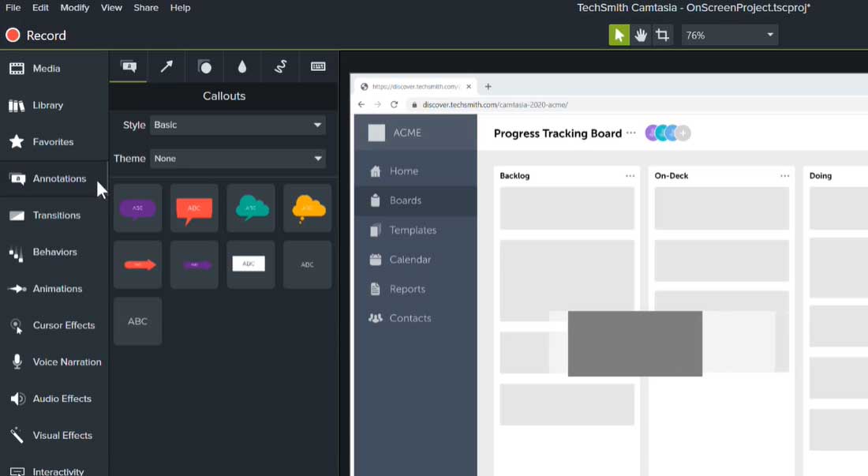
Task: Open the Arrows & Lines annotations tab
Action: tap(166, 66)
